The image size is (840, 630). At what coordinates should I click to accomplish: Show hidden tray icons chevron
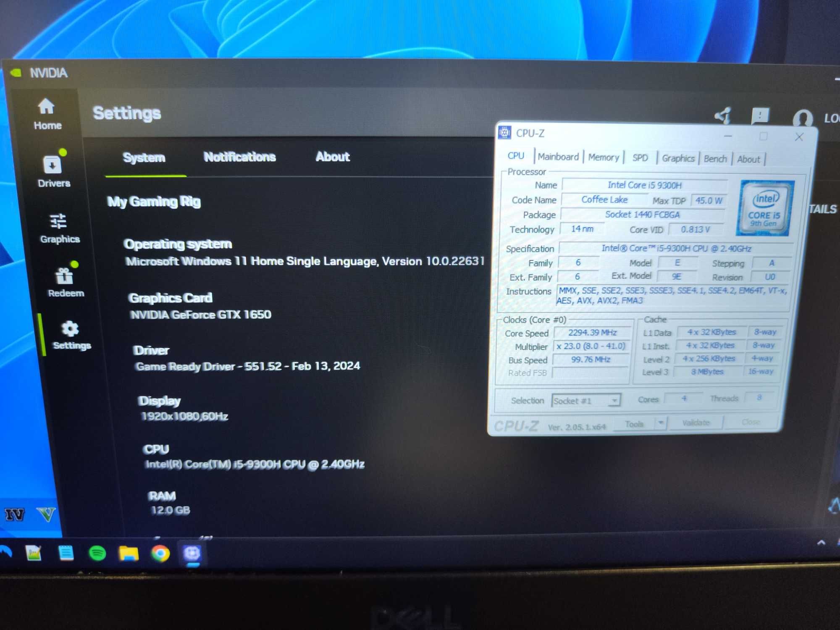[821, 543]
